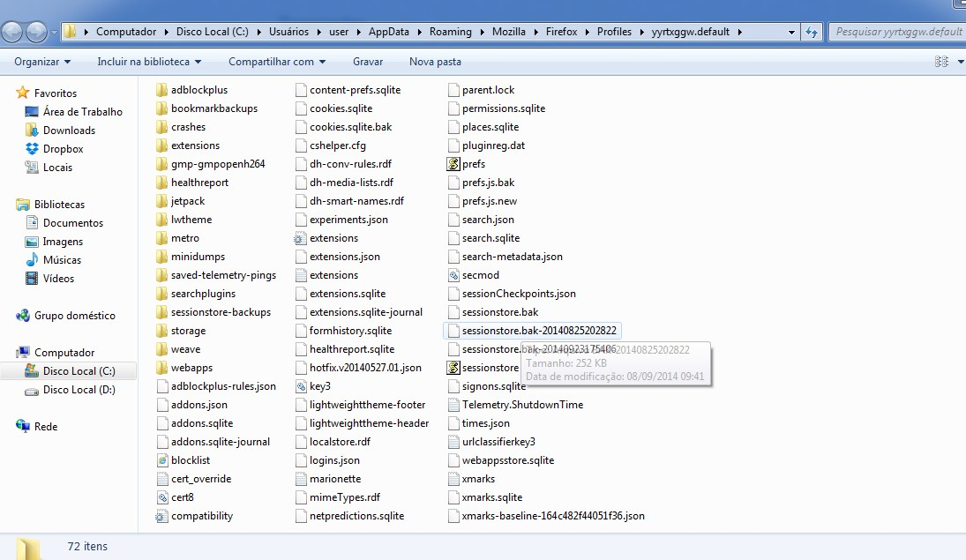Select the extensions configuration file with gear icon
The height and width of the screenshot is (560, 966).
tap(300, 238)
